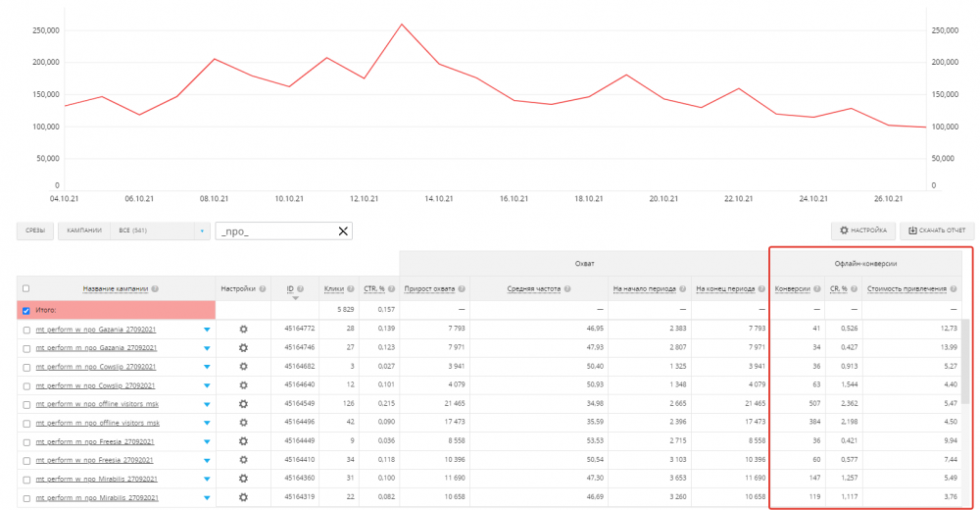This screenshot has height=510, width=980.
Task: Click help icon next to Клики column
Action: coord(351,289)
